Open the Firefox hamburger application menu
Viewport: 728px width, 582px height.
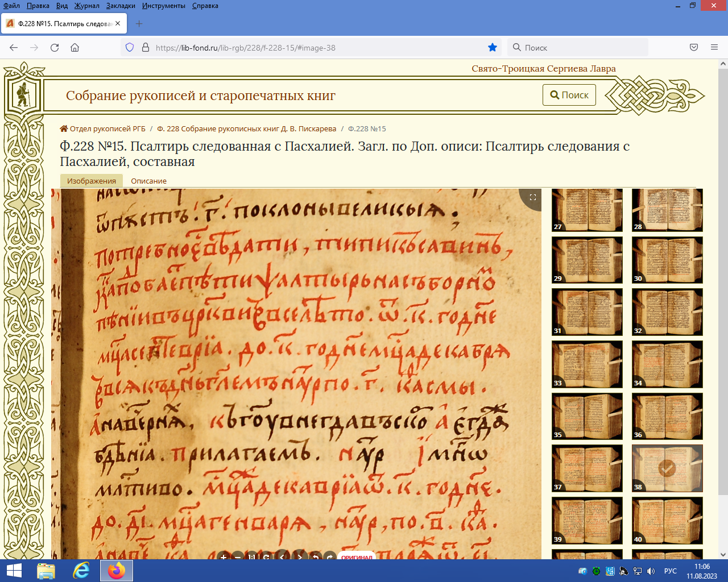[714, 48]
